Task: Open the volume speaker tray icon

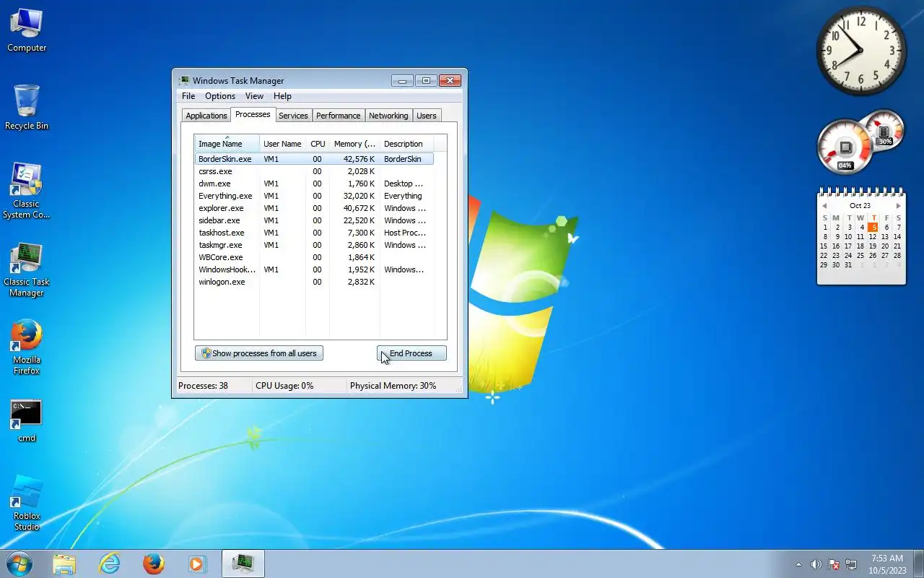Action: [816, 564]
